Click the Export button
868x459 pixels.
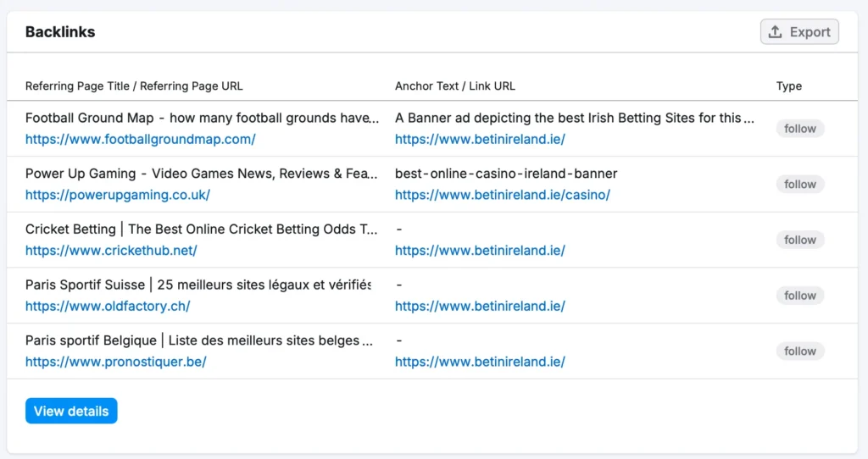(x=799, y=31)
